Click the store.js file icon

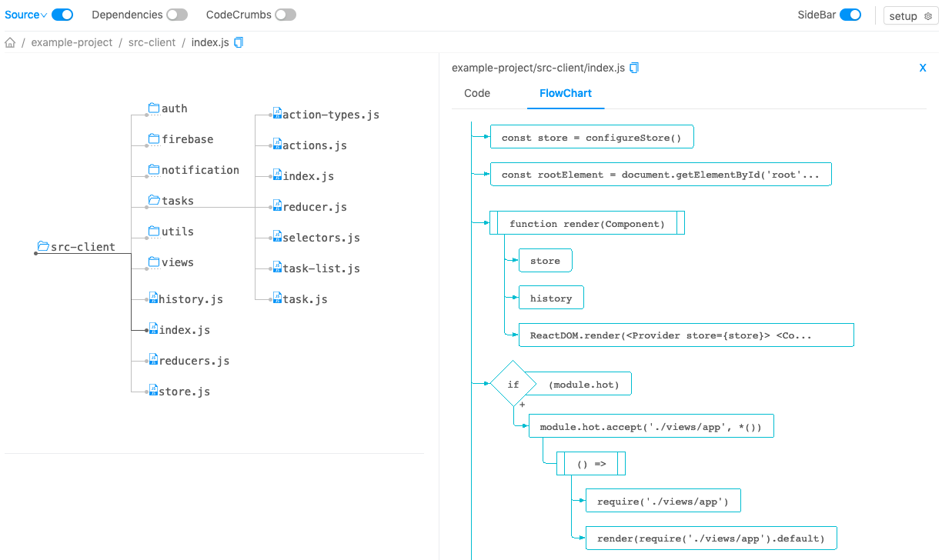(x=153, y=391)
